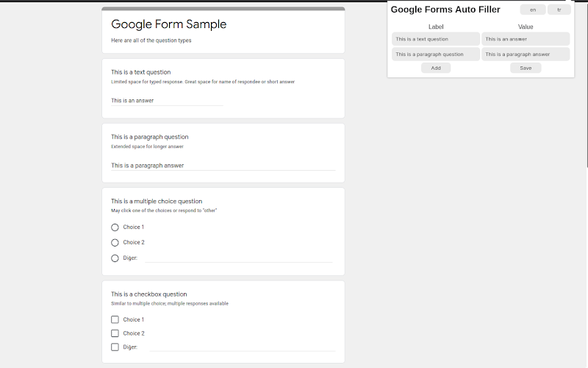Click the 'This is a text question' heading
Viewport: 588px width, 368px height.
pos(140,72)
